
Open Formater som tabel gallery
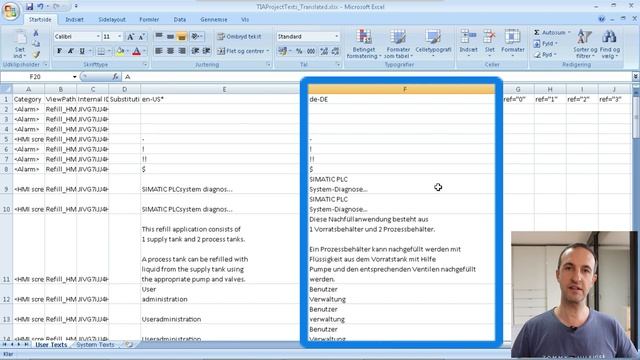coord(398,44)
